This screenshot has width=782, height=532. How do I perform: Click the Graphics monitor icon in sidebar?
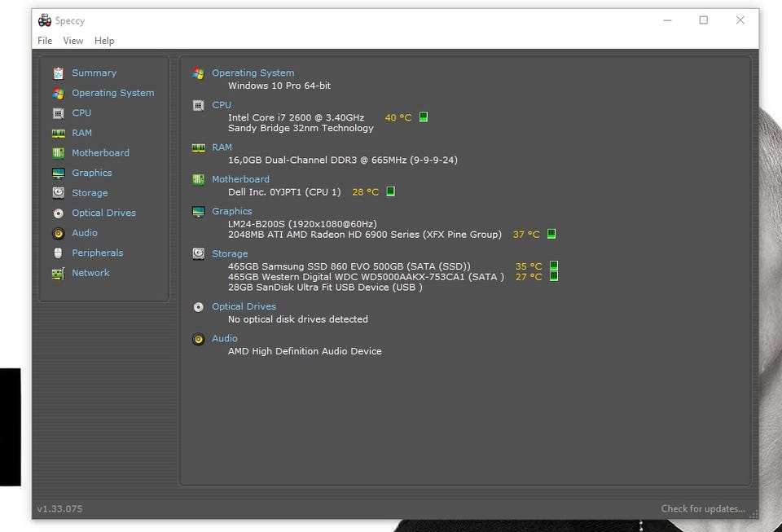[59, 173]
